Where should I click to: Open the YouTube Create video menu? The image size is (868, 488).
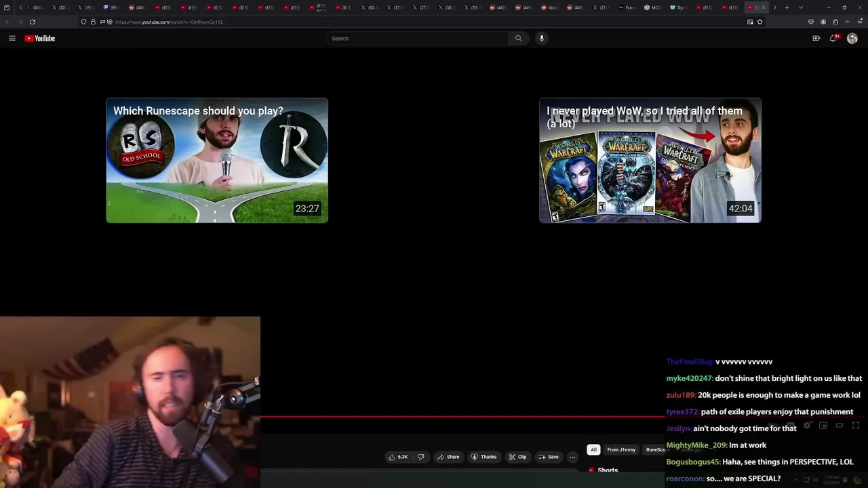(x=816, y=38)
